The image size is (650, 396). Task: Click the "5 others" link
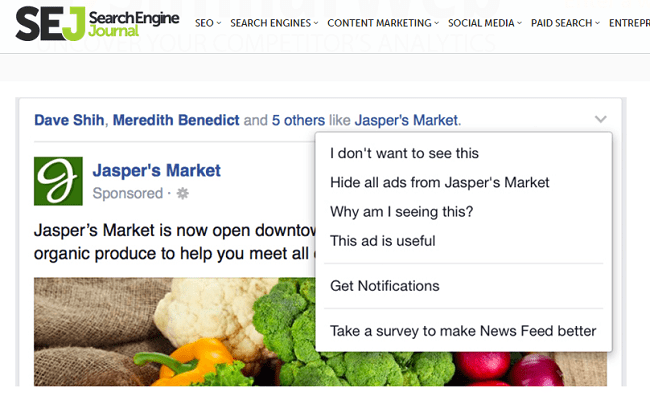(x=298, y=120)
